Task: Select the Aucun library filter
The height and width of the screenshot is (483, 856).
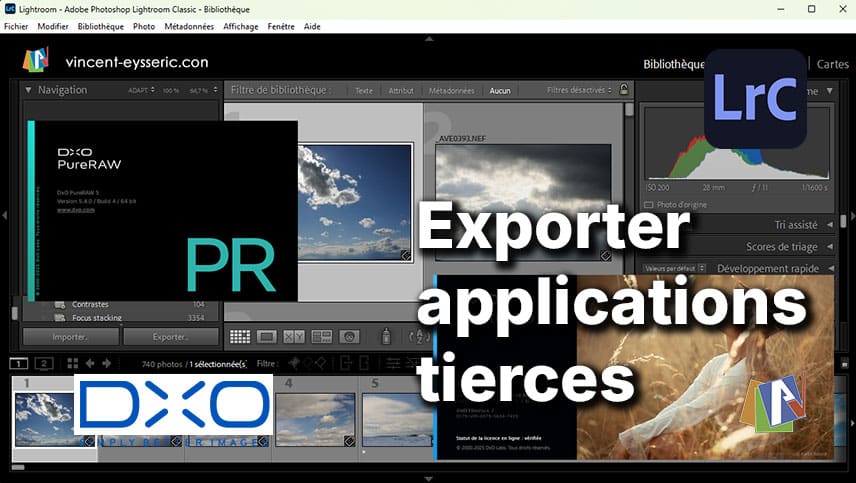Action: (500, 91)
